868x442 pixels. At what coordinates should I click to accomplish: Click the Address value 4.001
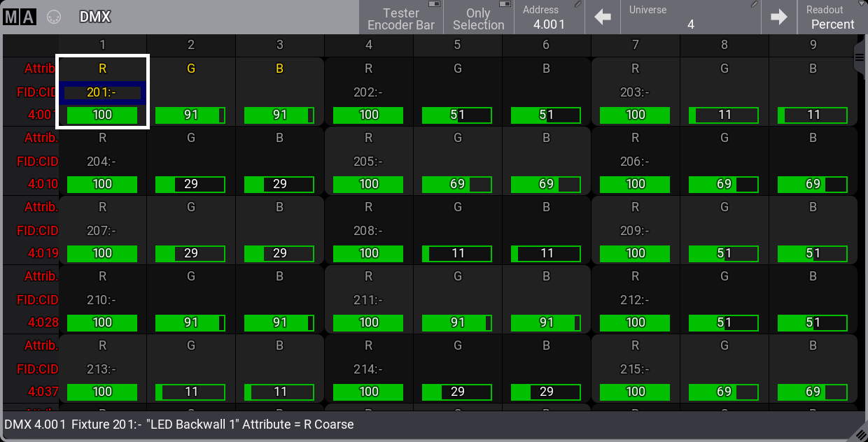[549, 24]
